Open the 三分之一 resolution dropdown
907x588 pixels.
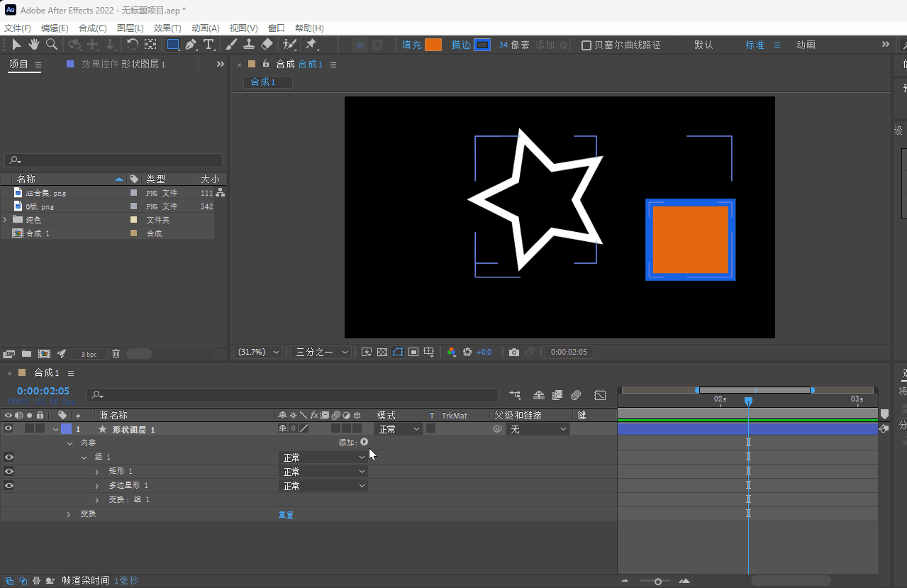click(323, 353)
